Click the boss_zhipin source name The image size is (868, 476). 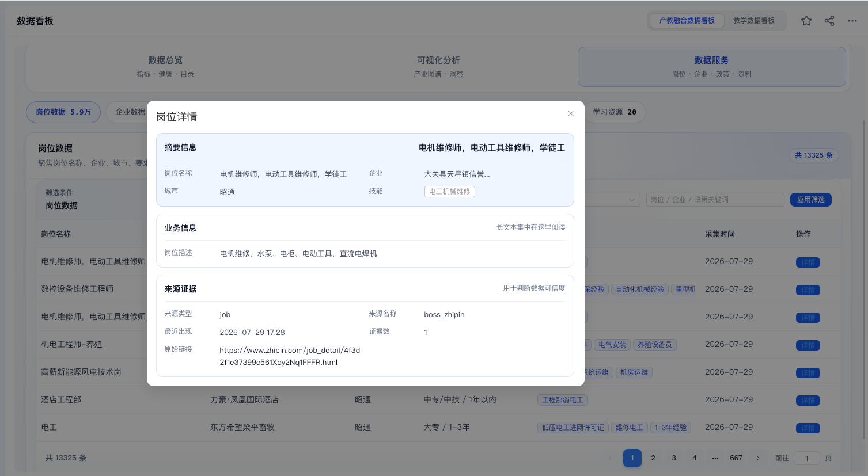coord(444,315)
